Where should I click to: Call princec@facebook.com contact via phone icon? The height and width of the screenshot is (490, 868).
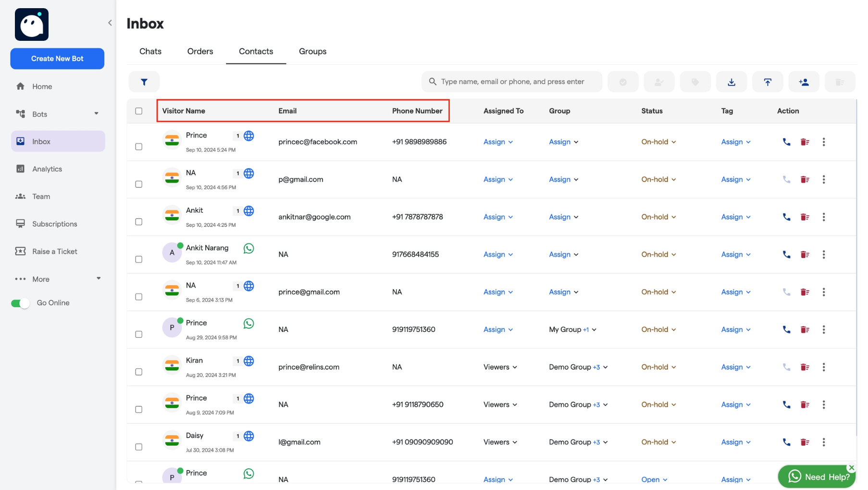point(786,142)
